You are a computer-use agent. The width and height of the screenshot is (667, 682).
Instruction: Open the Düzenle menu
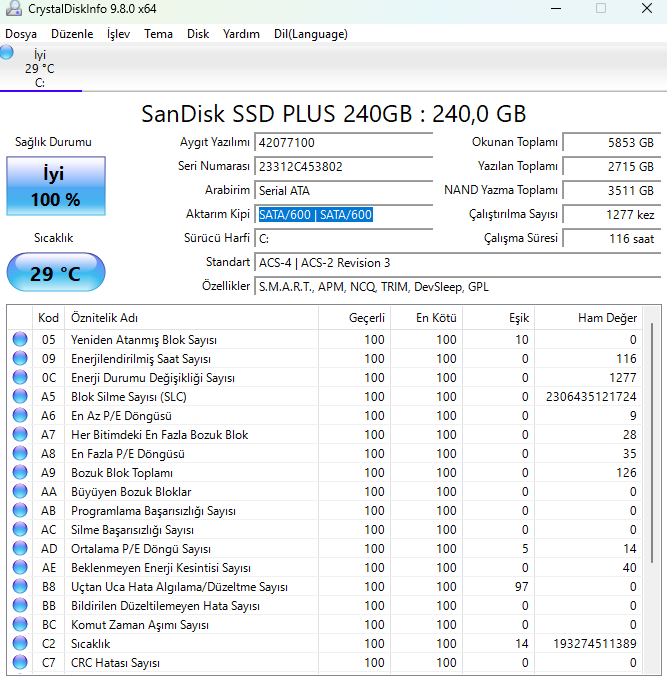pyautogui.click(x=72, y=34)
